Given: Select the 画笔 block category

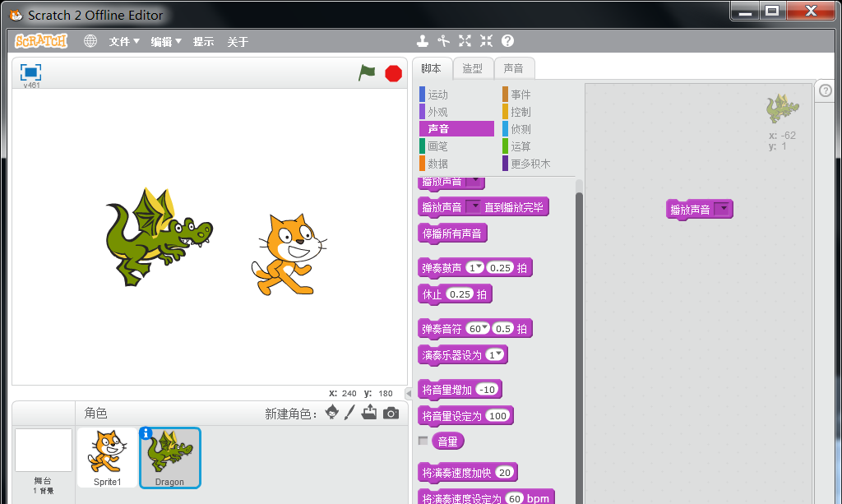Looking at the screenshot, I should (456, 146).
